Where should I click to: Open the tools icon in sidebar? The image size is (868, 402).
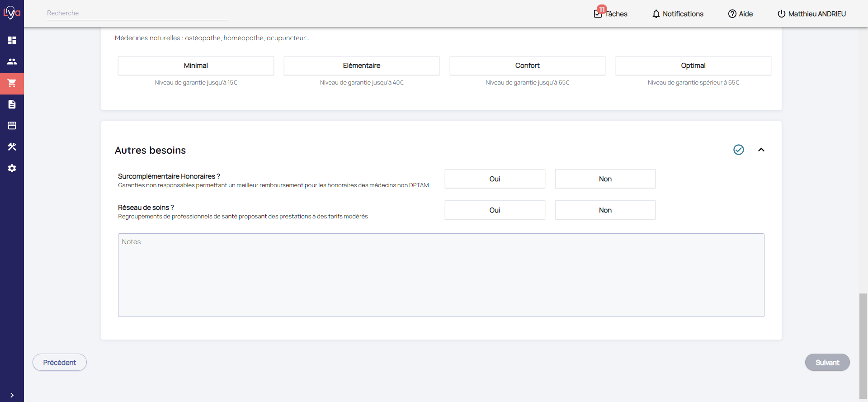[x=12, y=147]
